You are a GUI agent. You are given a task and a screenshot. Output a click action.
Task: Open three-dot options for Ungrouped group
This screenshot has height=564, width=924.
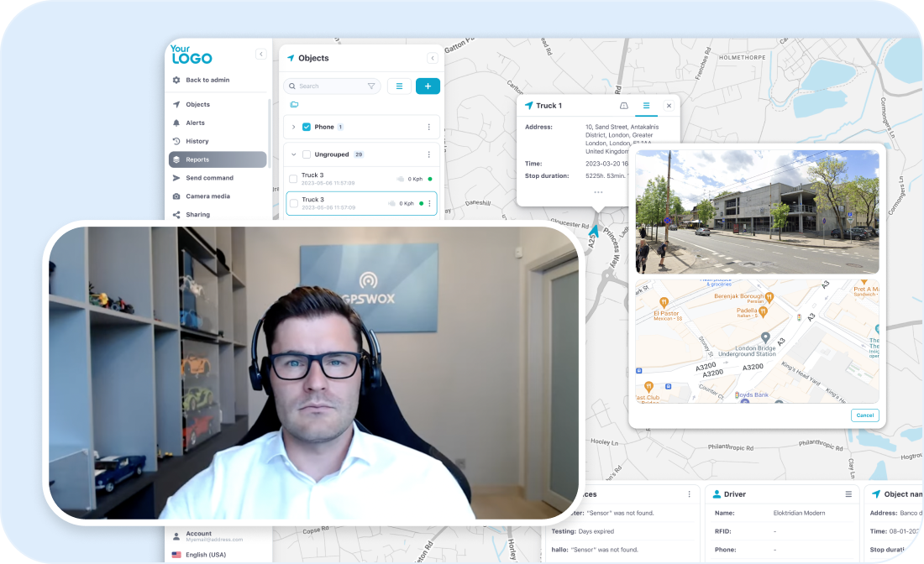[428, 154]
